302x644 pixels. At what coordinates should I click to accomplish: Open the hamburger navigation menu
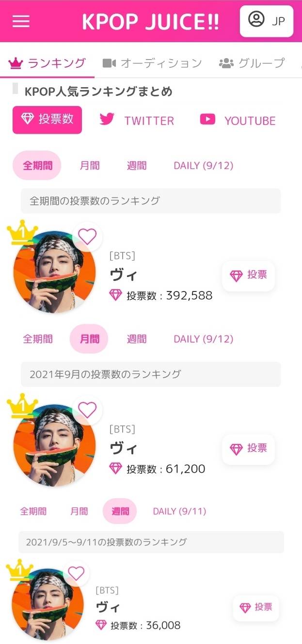20,21
